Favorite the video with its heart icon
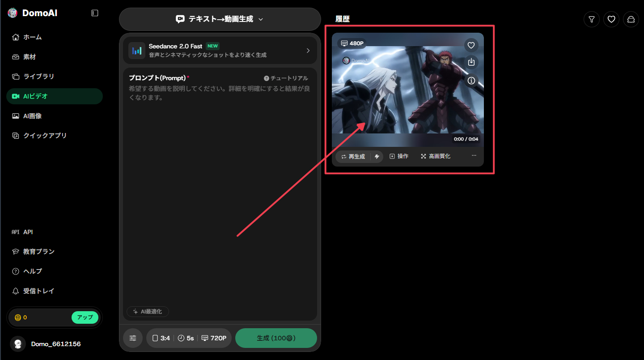Screen dimensions: 644x360 (471, 45)
